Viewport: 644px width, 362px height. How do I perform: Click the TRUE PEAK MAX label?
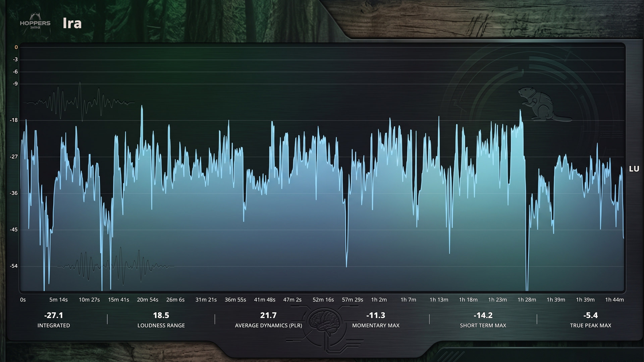591,325
